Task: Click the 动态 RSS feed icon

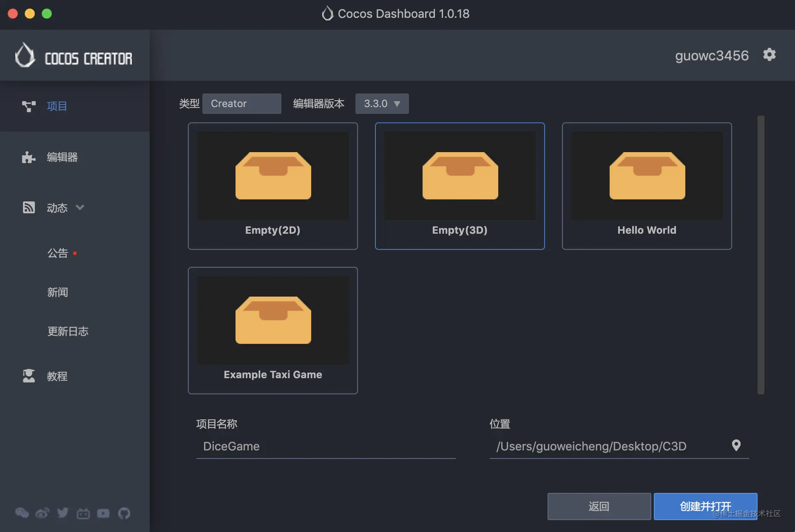Action: pyautogui.click(x=28, y=207)
